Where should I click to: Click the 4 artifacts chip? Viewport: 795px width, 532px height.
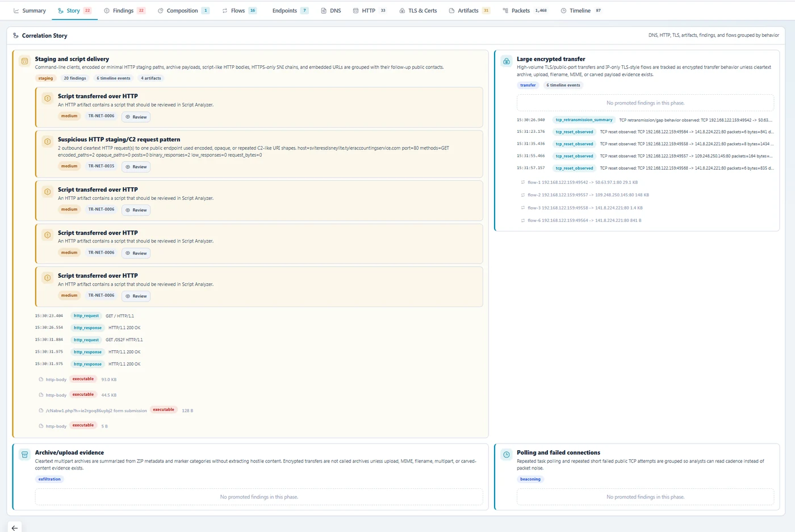coord(151,78)
